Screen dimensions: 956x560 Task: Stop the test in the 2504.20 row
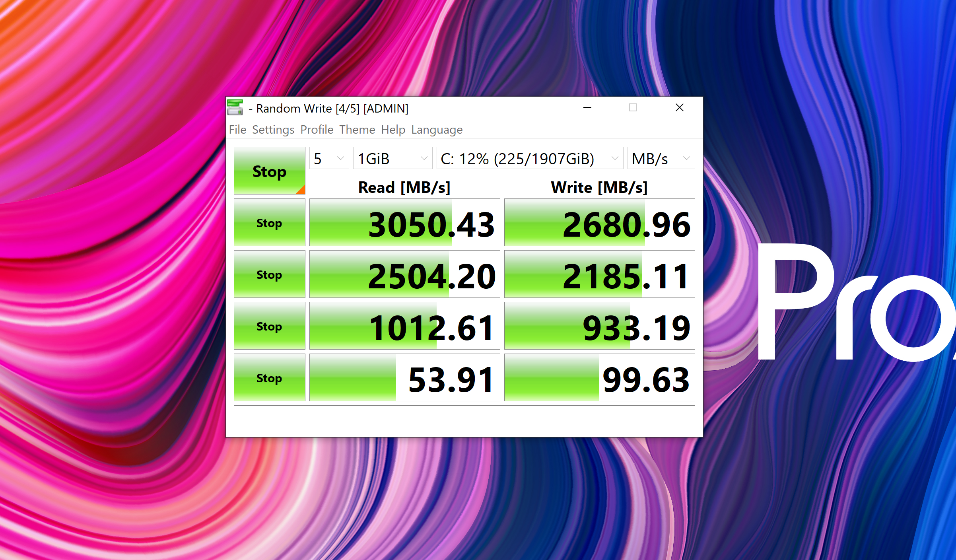tap(269, 274)
